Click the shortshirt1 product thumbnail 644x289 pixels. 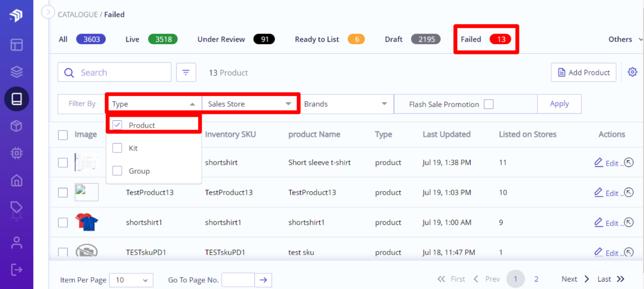click(x=87, y=222)
